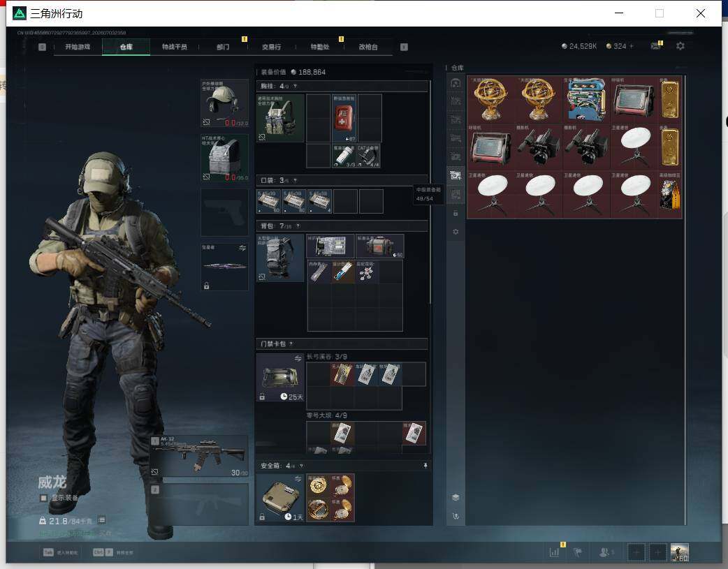The height and width of the screenshot is (569, 728).
Task: Open the friends icon in bottom bar
Action: [x=606, y=552]
